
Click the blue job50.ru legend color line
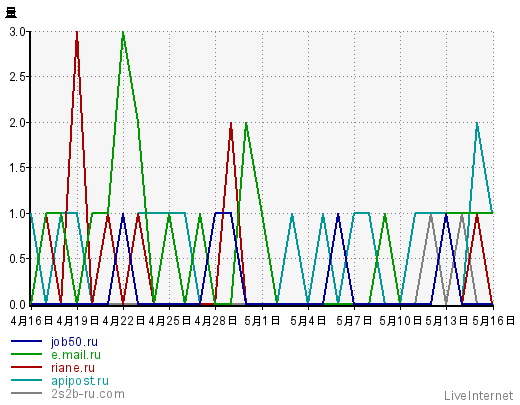pos(26,341)
